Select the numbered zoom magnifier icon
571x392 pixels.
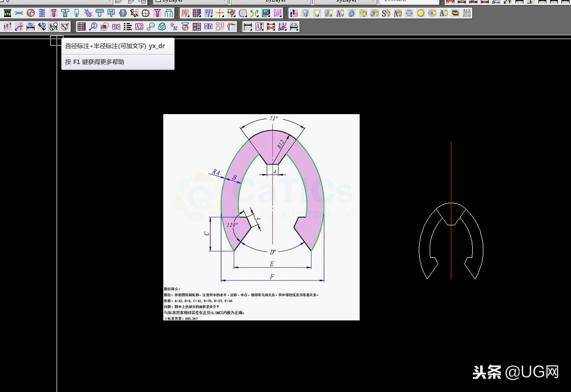point(93,27)
